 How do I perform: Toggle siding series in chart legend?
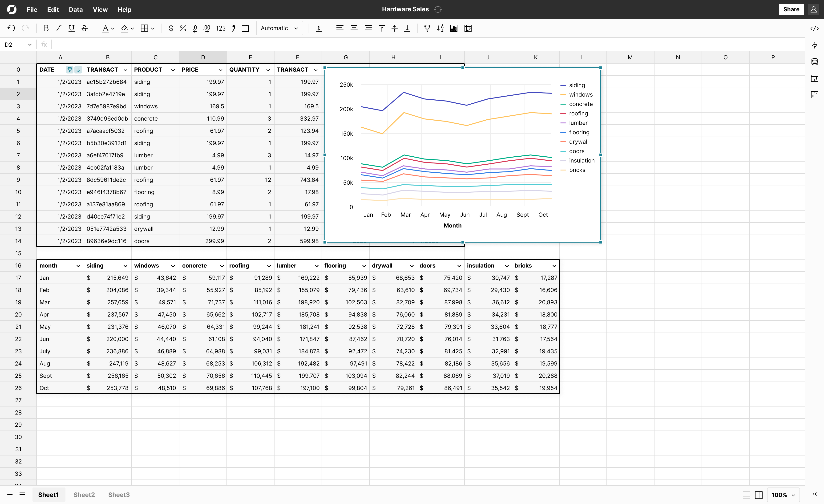[577, 85]
